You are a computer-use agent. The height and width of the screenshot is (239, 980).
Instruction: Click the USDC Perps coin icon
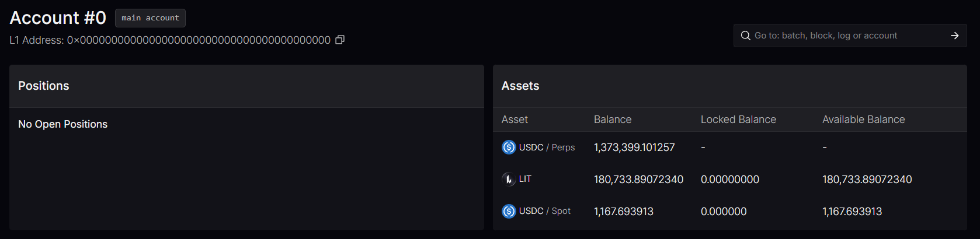(509, 147)
